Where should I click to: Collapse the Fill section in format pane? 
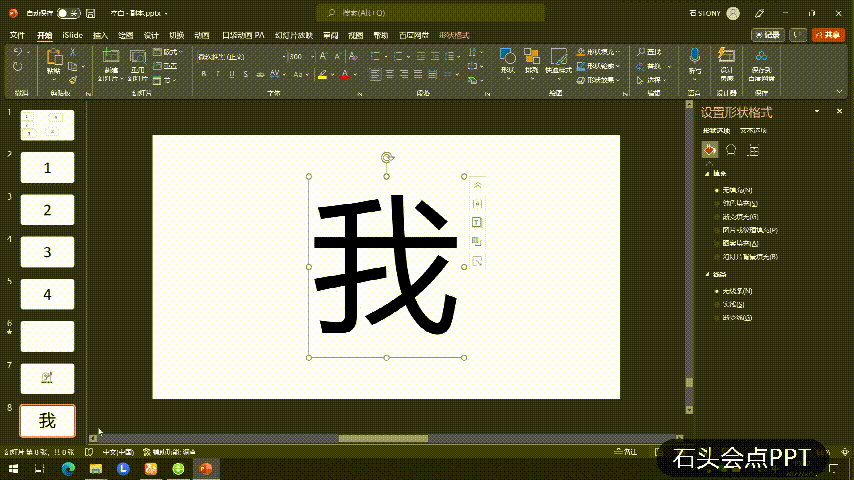[x=707, y=173]
